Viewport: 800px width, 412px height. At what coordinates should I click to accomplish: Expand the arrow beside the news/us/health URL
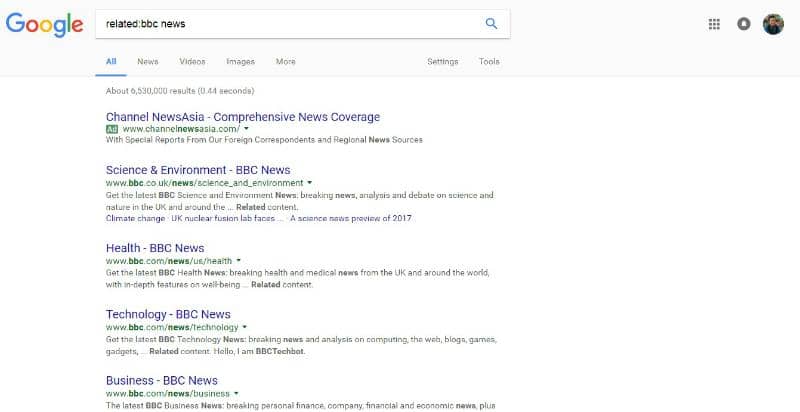click(238, 261)
